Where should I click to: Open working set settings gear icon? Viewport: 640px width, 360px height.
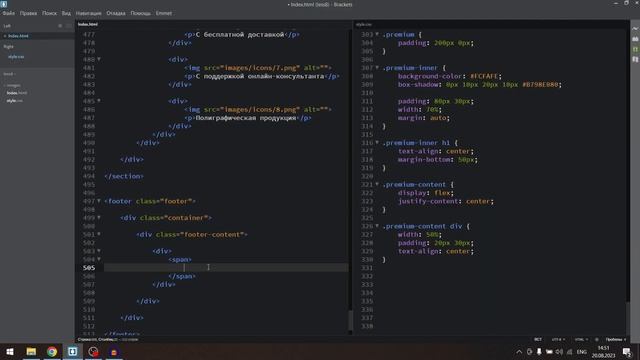pos(60,26)
